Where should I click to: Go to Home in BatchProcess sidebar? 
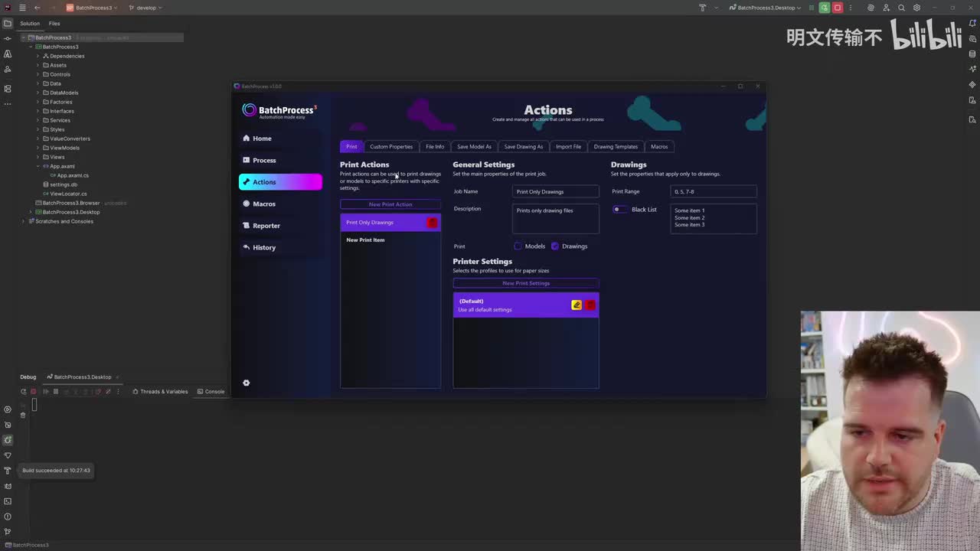click(x=280, y=139)
